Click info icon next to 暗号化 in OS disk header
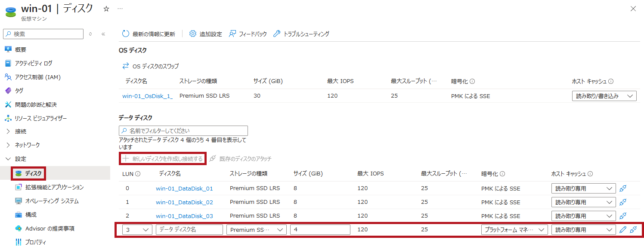 [x=472, y=81]
